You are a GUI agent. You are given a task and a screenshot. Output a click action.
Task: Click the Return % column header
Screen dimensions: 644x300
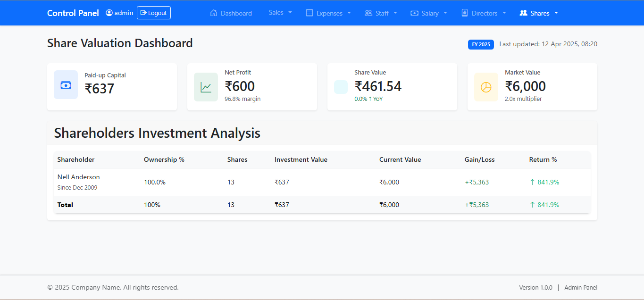pos(543,159)
